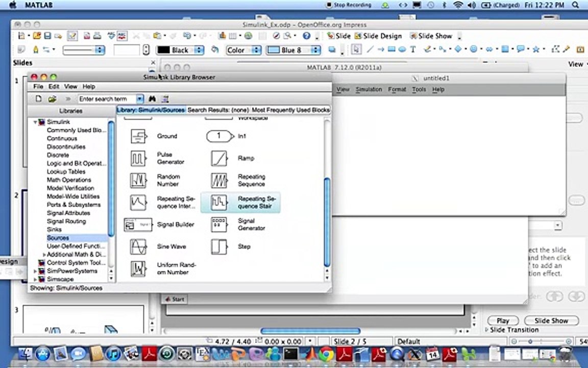Select the In1 block icon
Image resolution: width=588 pixels, height=368 pixels.
click(220, 136)
